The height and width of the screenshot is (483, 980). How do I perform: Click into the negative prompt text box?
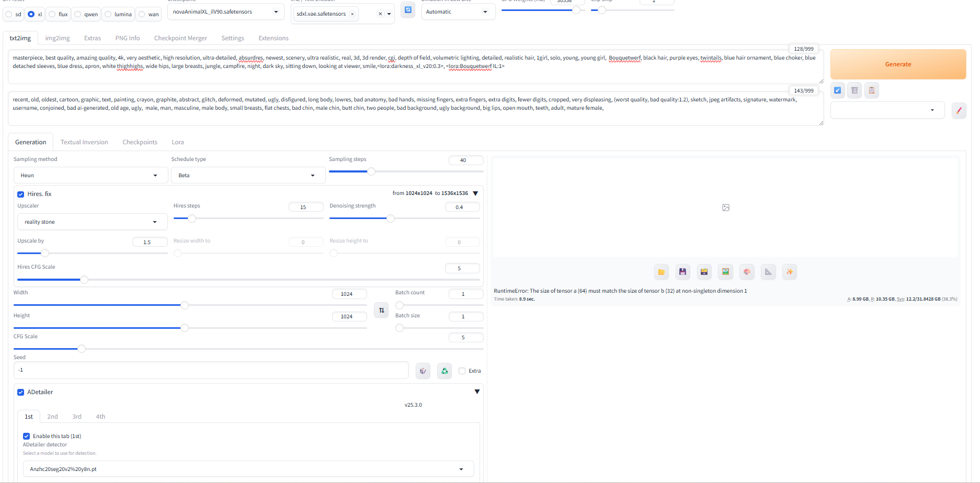416,108
